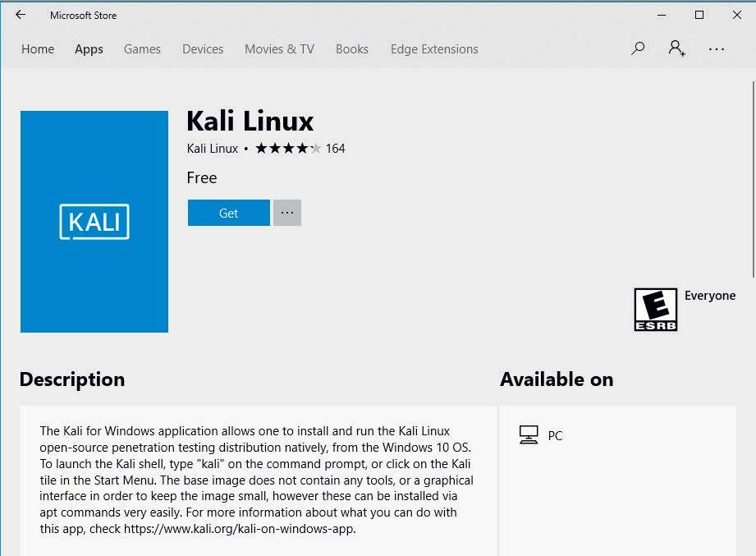Image resolution: width=756 pixels, height=556 pixels.
Task: Go to the Home tab
Action: point(38,49)
